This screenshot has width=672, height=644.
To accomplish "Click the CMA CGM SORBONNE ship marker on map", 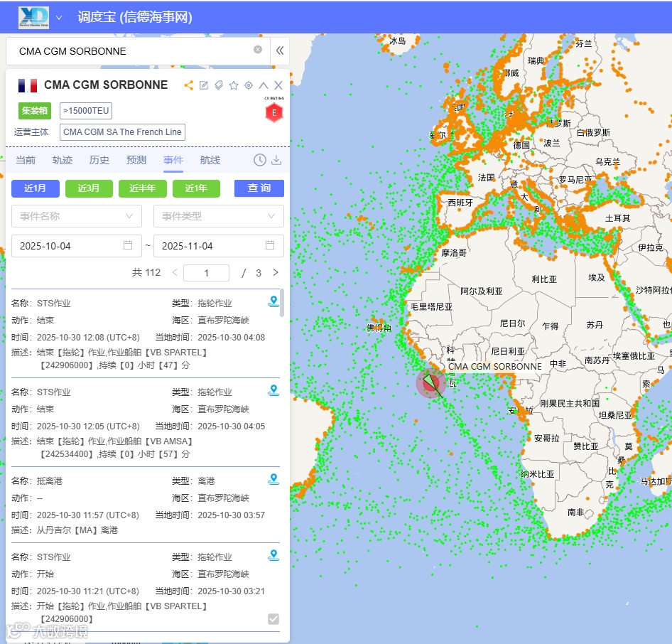I will [430, 383].
